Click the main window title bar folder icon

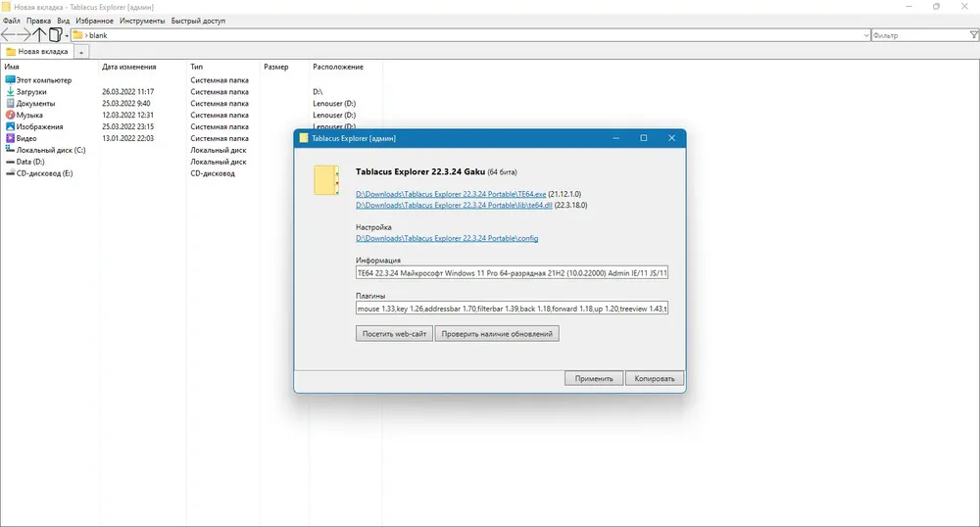(6, 7)
